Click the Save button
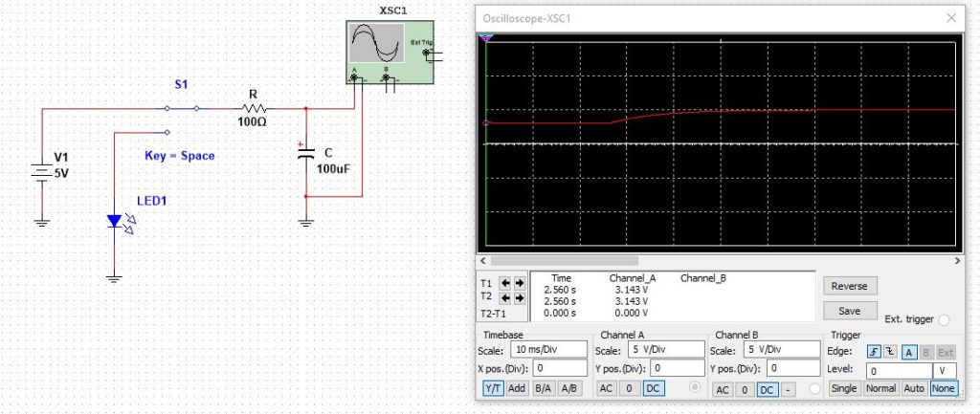980x414 pixels. pyautogui.click(x=850, y=311)
